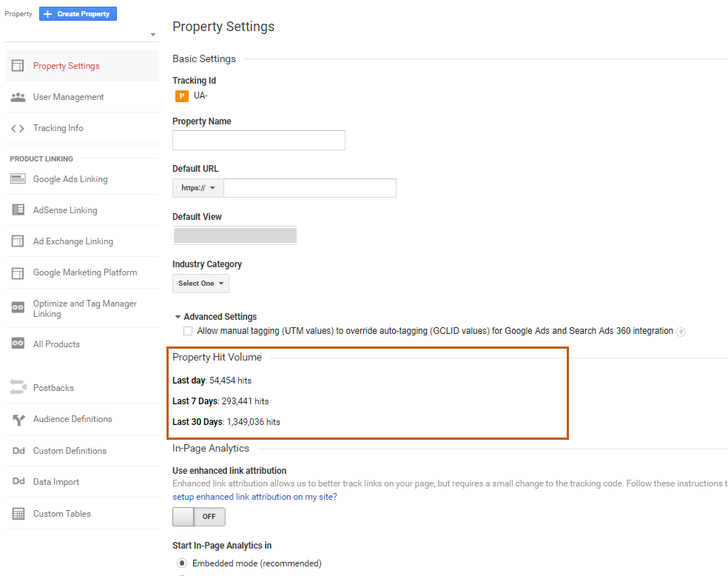Open the Industry Category Select One dropdown
Image resolution: width=728 pixels, height=576 pixels.
click(x=200, y=284)
